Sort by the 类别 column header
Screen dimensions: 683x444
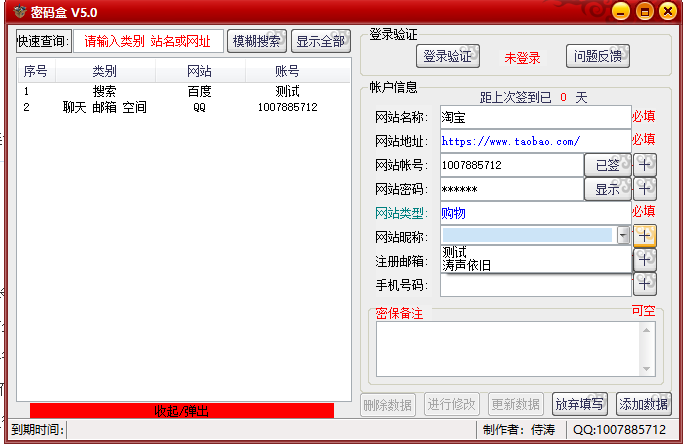[105, 71]
